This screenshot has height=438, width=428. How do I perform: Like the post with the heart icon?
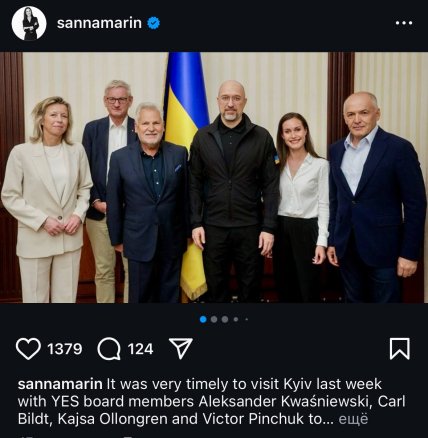point(28,349)
